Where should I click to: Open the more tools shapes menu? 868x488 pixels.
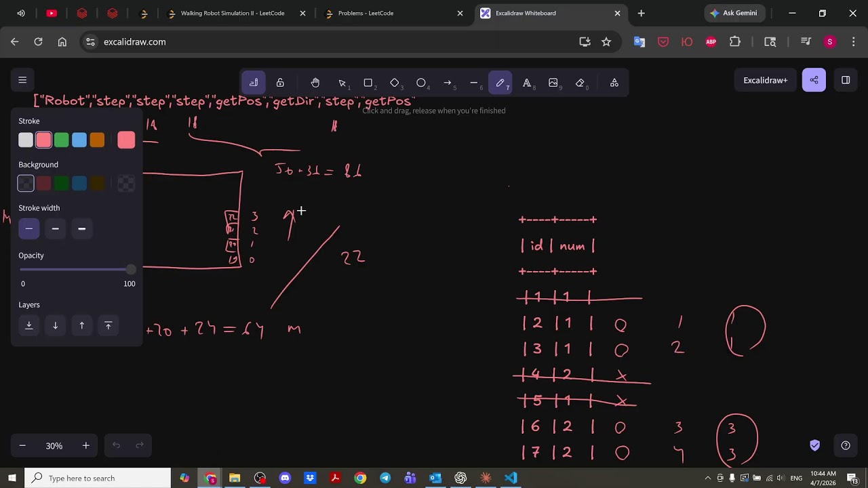point(614,83)
